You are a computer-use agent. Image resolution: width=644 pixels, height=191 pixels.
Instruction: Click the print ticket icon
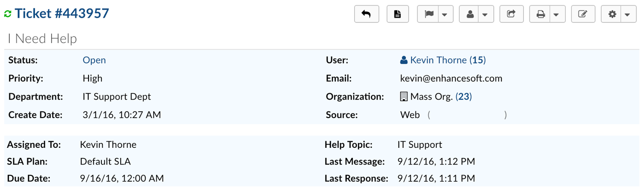[540, 14]
